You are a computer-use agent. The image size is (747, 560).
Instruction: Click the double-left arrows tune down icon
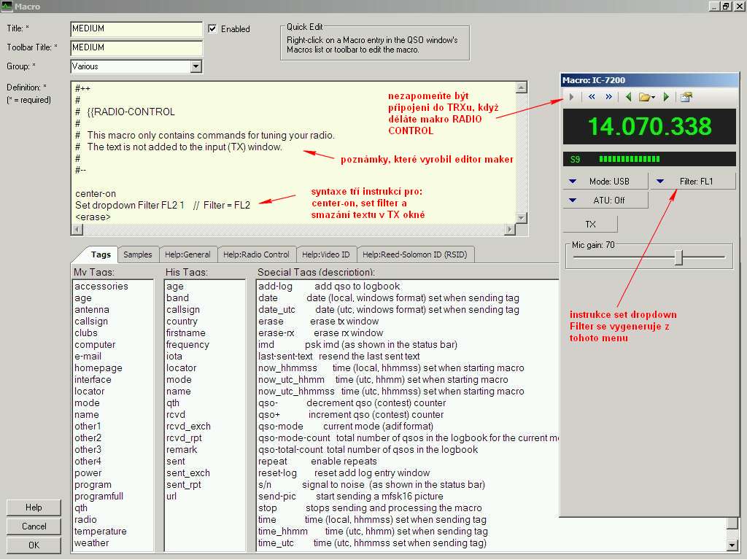click(592, 97)
